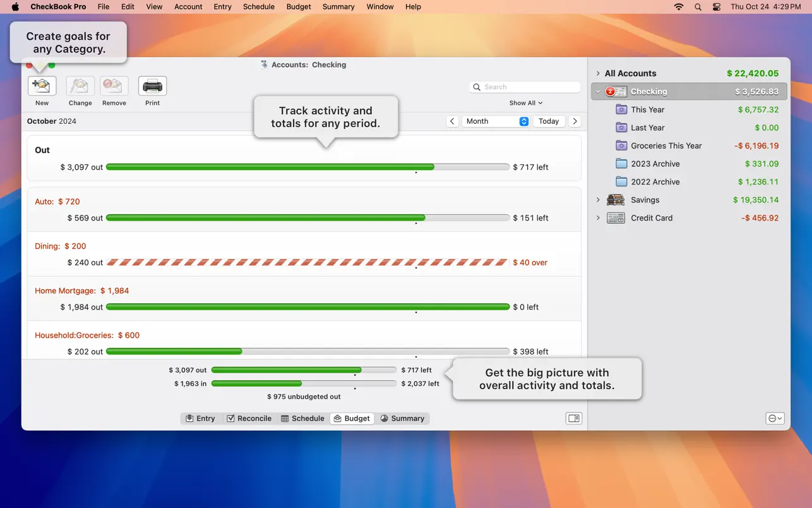The width and height of the screenshot is (812, 508).
Task: Click the Dining over-budget striped bar
Action: tap(308, 262)
